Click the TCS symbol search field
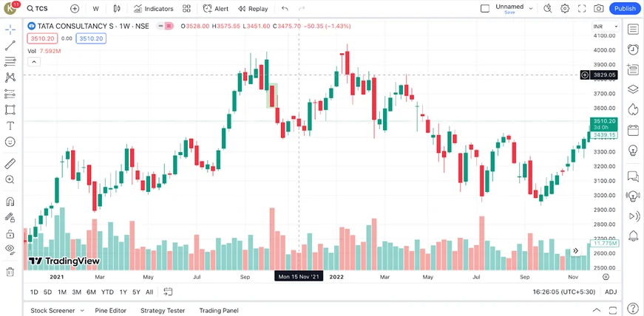 [44, 9]
